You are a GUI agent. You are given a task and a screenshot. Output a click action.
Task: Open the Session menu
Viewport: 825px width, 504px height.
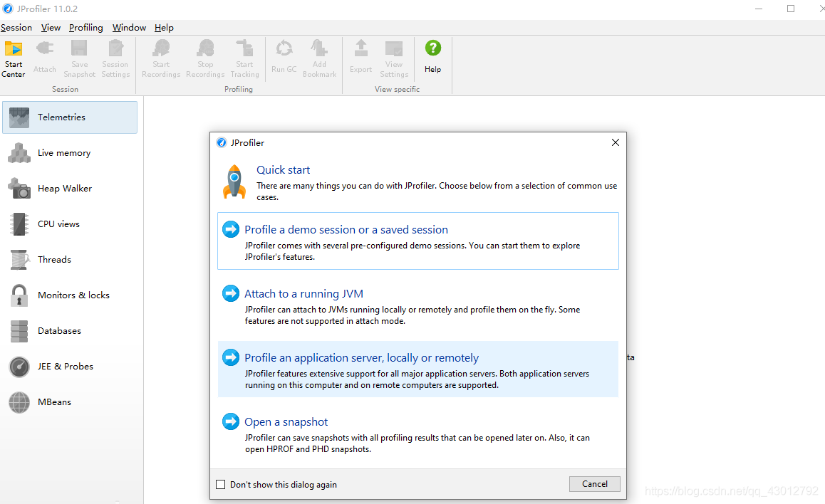click(x=16, y=28)
